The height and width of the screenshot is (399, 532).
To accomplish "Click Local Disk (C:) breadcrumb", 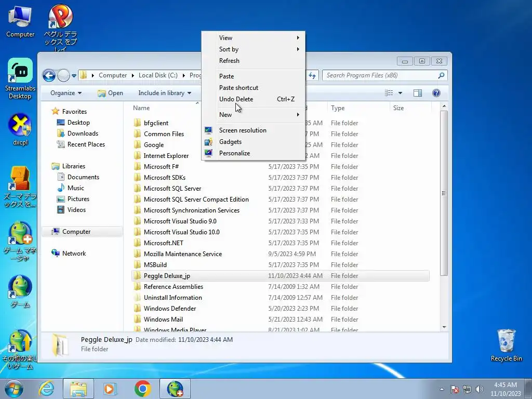I will (x=158, y=75).
